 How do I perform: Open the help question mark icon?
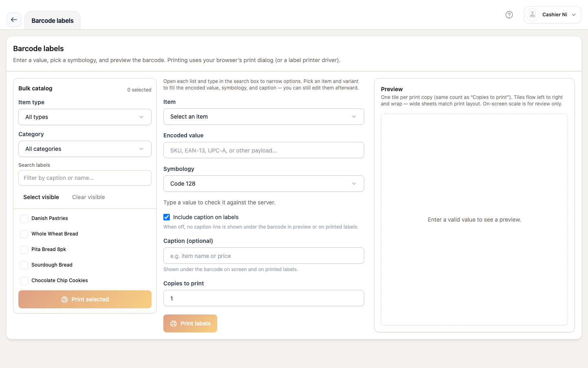(509, 15)
